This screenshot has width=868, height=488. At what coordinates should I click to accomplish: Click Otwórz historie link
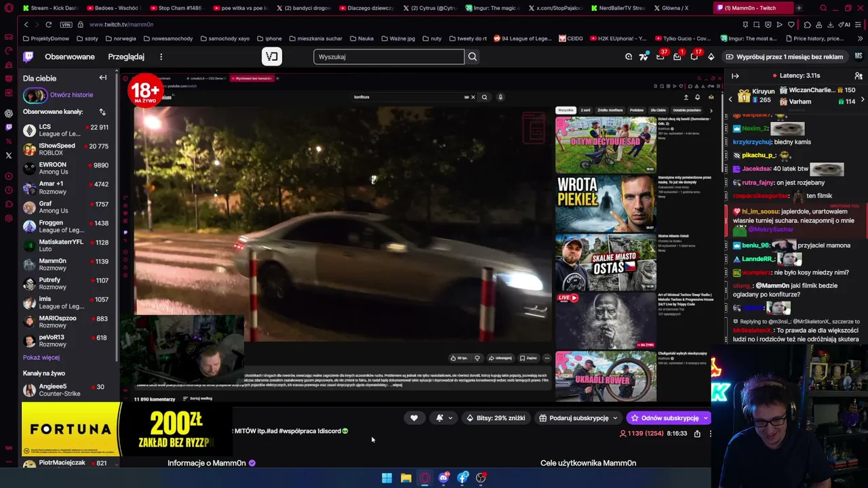click(x=71, y=95)
